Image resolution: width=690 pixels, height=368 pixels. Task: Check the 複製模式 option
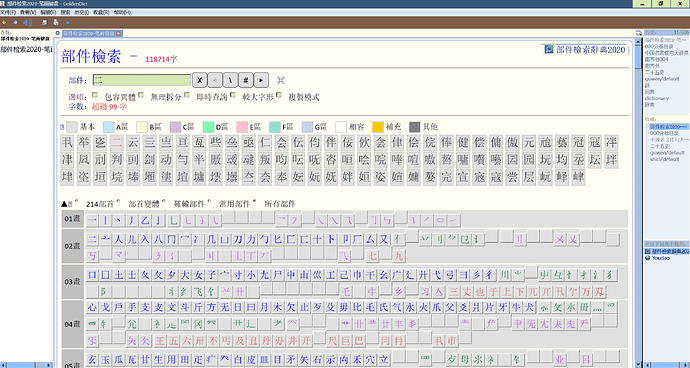[278, 94]
